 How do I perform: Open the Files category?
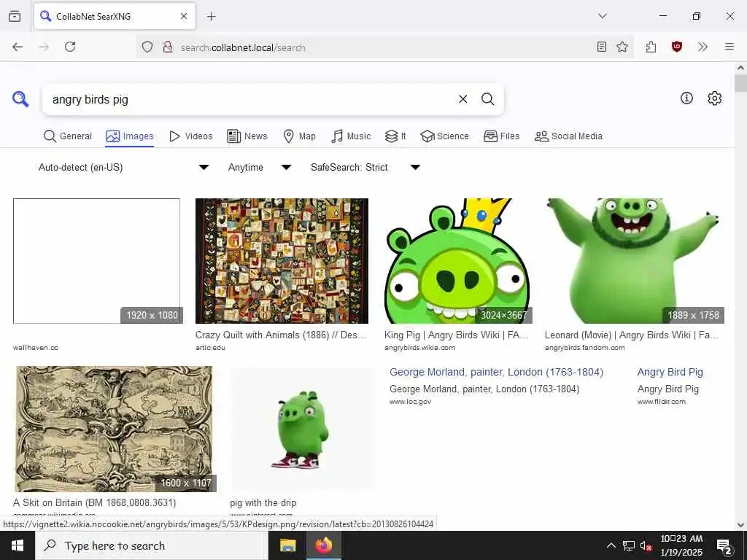[502, 136]
